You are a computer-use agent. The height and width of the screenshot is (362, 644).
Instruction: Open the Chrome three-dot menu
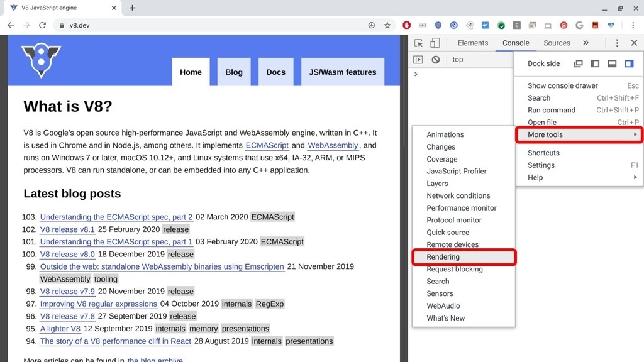tap(633, 25)
